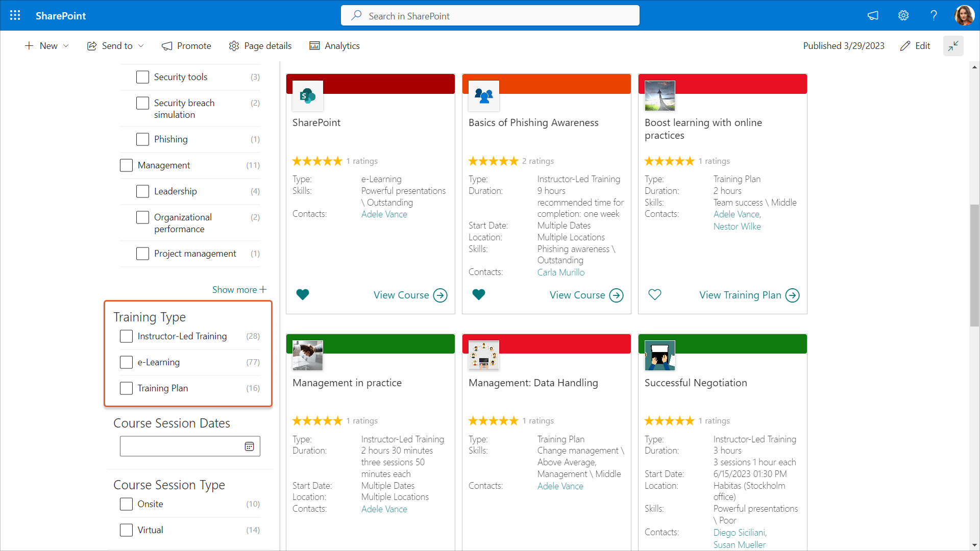Image resolution: width=980 pixels, height=551 pixels.
Task: Click the settings gear icon
Action: pos(903,15)
